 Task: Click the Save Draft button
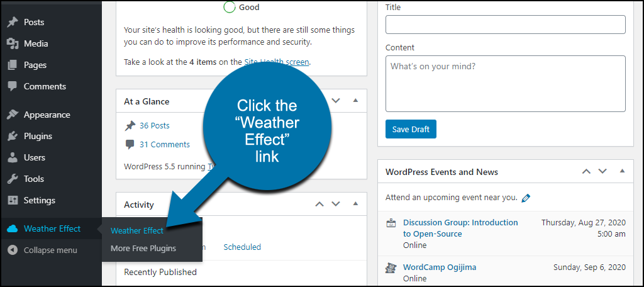(x=411, y=129)
